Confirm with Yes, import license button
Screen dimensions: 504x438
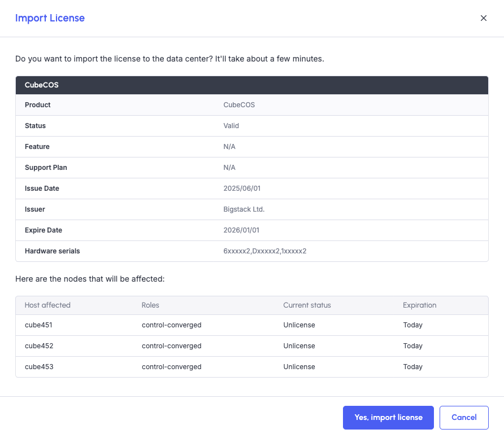click(x=388, y=418)
